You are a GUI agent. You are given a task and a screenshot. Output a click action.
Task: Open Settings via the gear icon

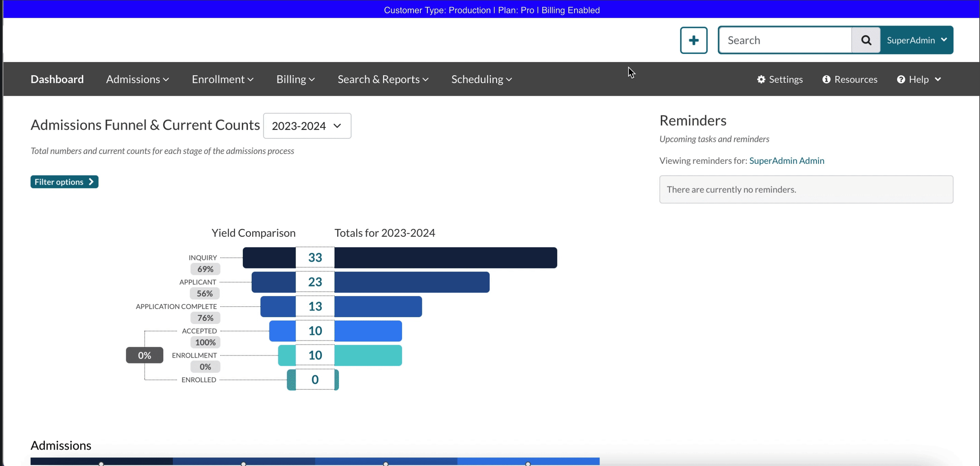(x=761, y=79)
